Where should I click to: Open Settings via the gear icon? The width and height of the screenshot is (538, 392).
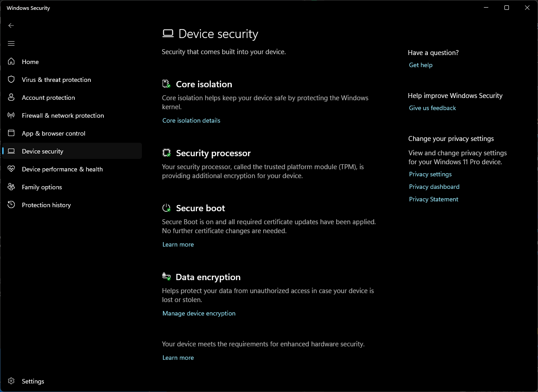[11, 381]
